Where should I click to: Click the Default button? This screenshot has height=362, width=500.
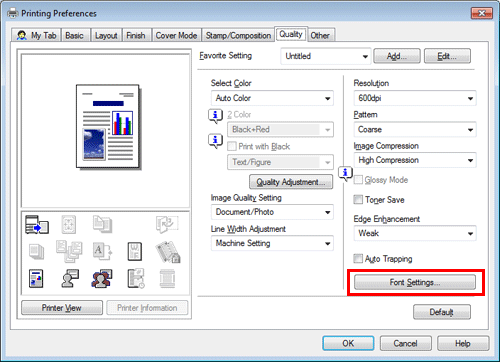point(442,312)
